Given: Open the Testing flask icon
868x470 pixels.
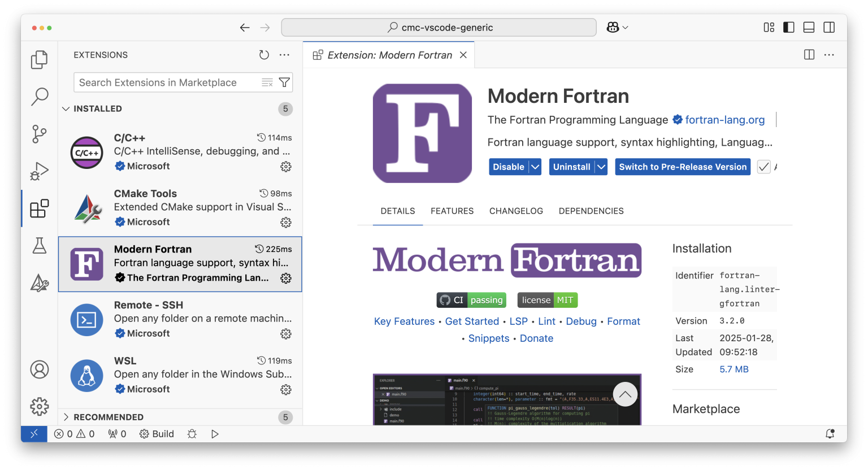Looking at the screenshot, I should point(39,246).
